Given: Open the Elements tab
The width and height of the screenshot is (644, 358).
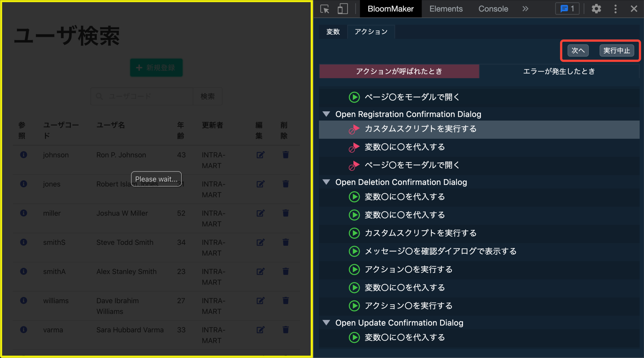Looking at the screenshot, I should 446,9.
